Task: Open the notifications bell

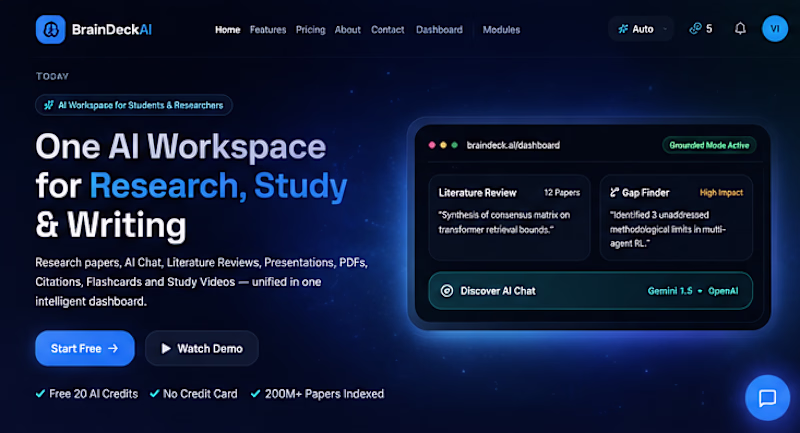Action: coord(740,29)
